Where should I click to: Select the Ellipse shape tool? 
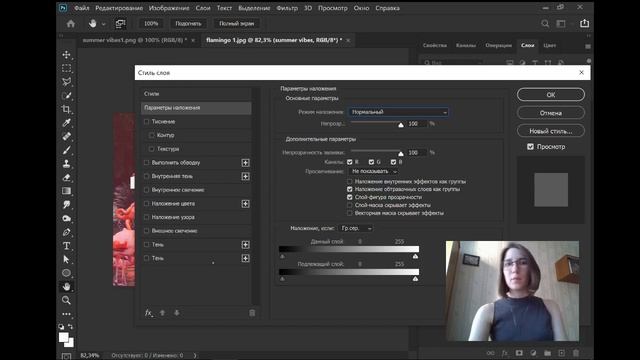click(x=67, y=273)
